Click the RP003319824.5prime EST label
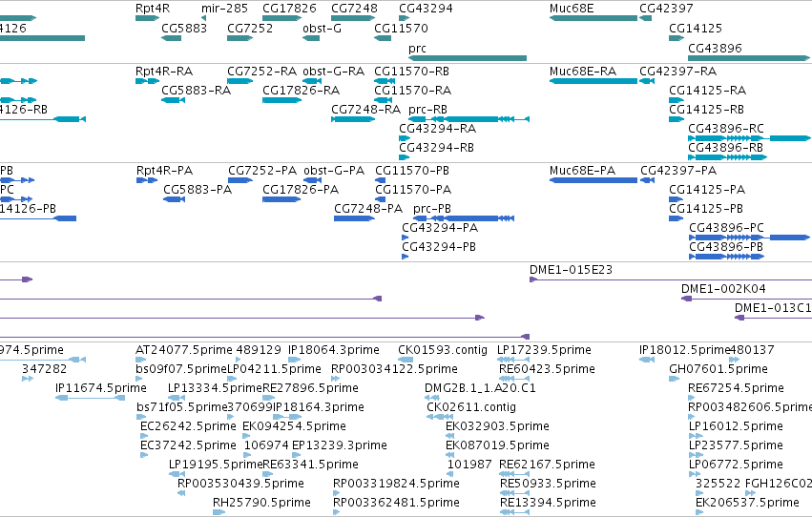Screen dimensions: 812x517 pyautogui.click(x=396, y=484)
